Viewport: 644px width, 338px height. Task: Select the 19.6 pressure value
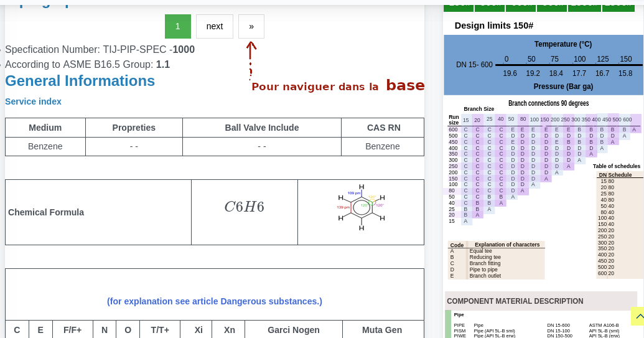tap(510, 73)
